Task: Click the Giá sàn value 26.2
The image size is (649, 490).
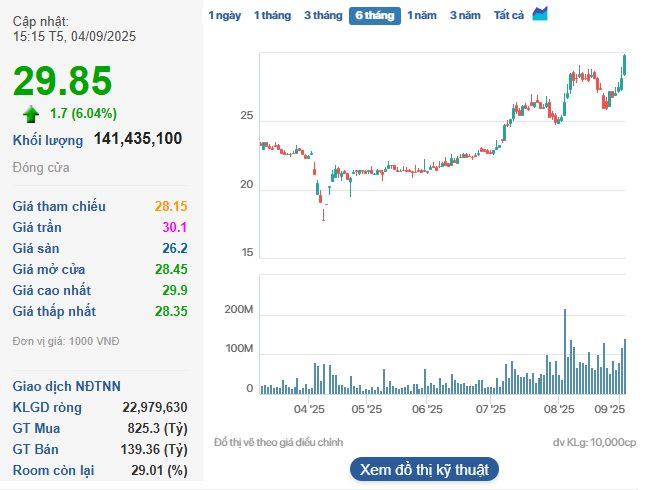Action: pos(175,248)
